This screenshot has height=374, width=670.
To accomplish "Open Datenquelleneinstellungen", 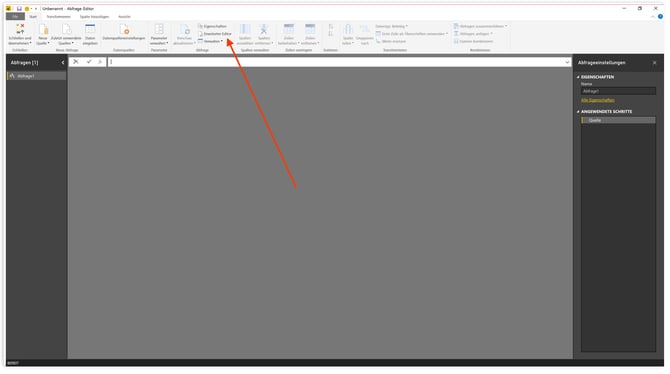I will click(x=123, y=33).
